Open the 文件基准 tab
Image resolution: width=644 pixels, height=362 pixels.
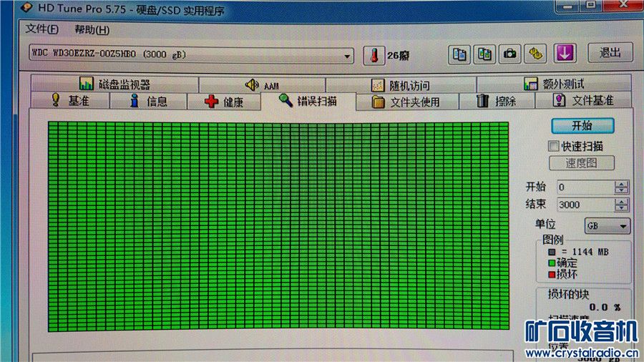[x=583, y=100]
